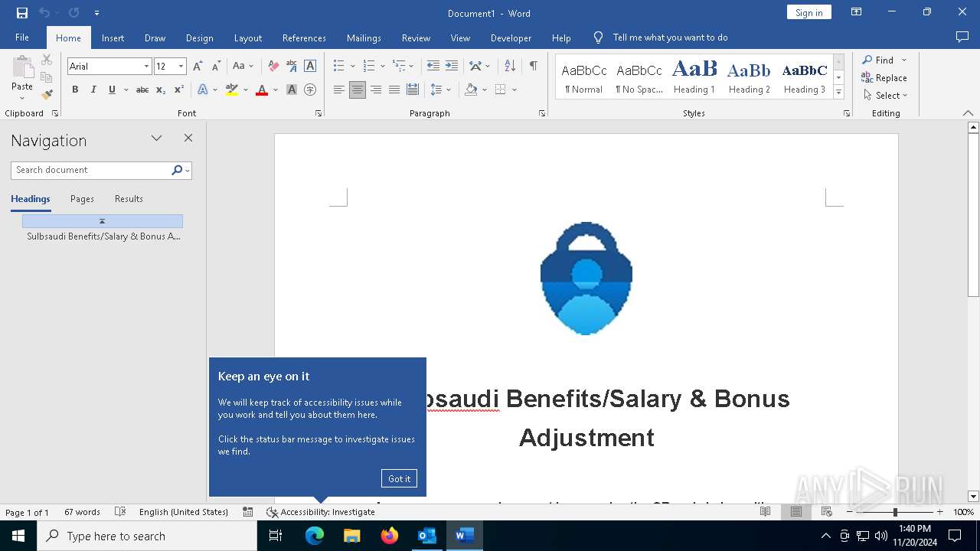Toggle Underline formatting
The image size is (980, 551).
112,90
